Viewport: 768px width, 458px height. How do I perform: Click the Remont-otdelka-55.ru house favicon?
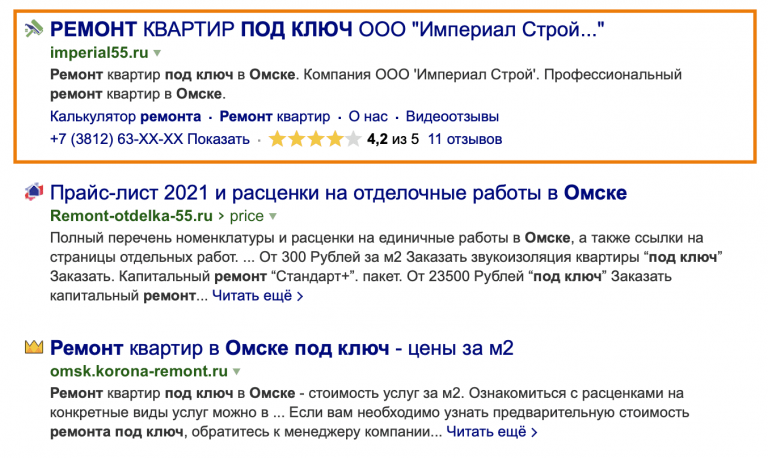click(x=34, y=192)
